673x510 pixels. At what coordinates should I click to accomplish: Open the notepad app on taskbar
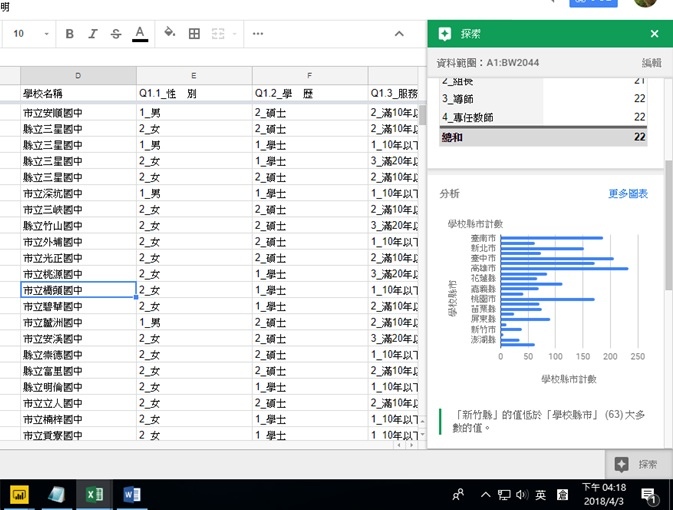tap(56, 495)
